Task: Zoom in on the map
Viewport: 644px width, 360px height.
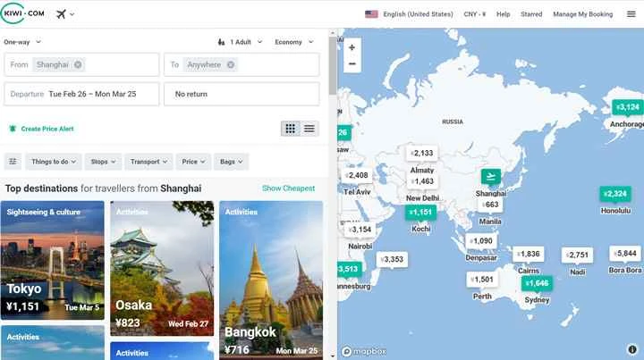Action: pos(352,47)
